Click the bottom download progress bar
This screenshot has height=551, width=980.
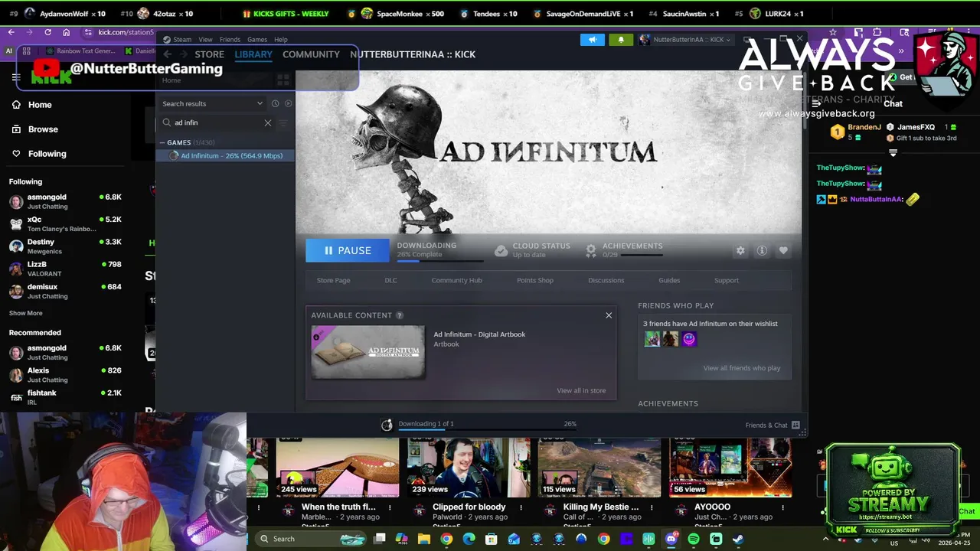coord(486,430)
